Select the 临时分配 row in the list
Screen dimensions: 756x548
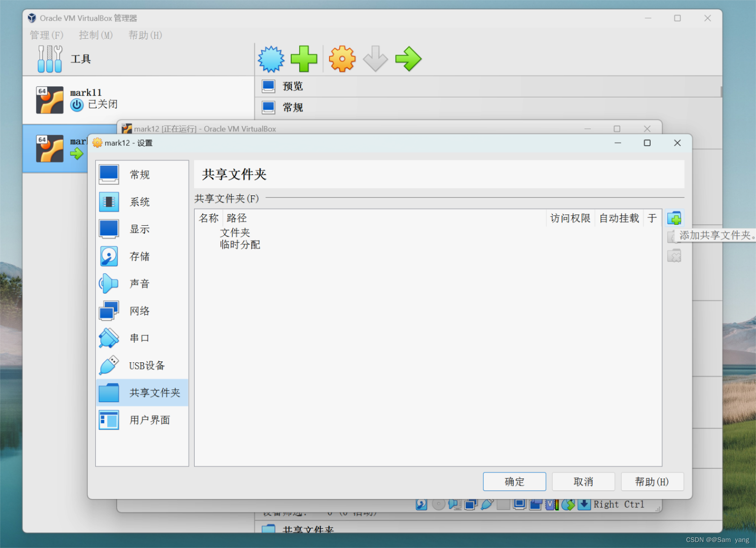pyautogui.click(x=428, y=244)
